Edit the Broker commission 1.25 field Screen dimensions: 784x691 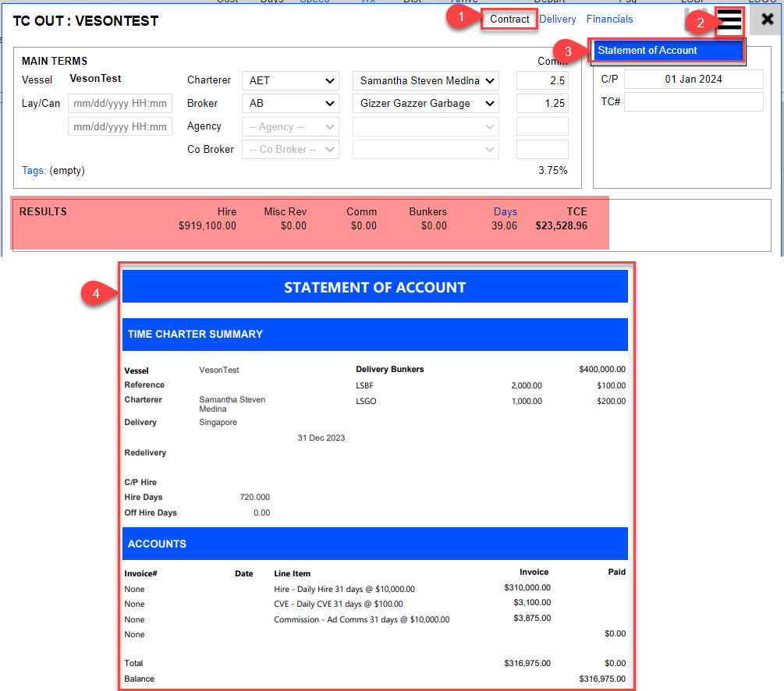tap(542, 104)
